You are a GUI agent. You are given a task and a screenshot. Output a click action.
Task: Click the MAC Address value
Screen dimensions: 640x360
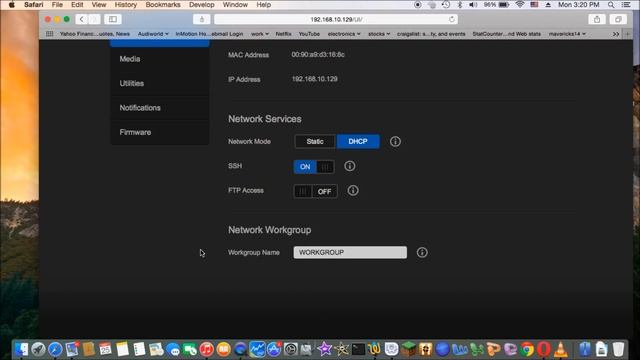[318, 55]
